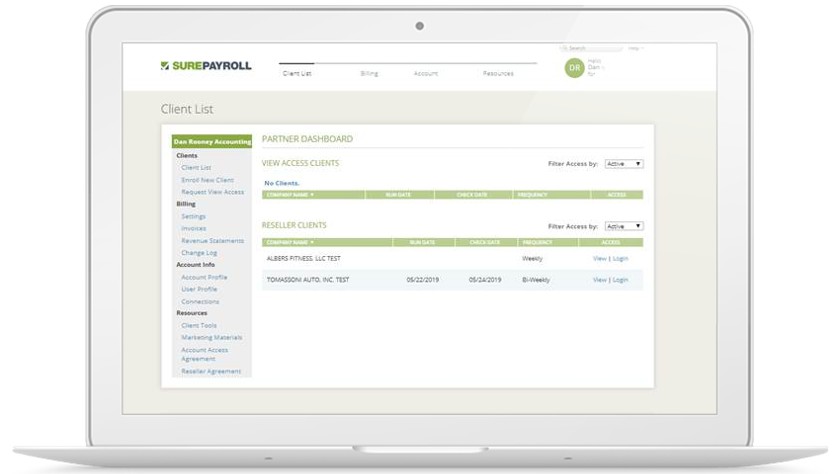Open the Account navigation tab
The image size is (840, 474).
click(426, 73)
